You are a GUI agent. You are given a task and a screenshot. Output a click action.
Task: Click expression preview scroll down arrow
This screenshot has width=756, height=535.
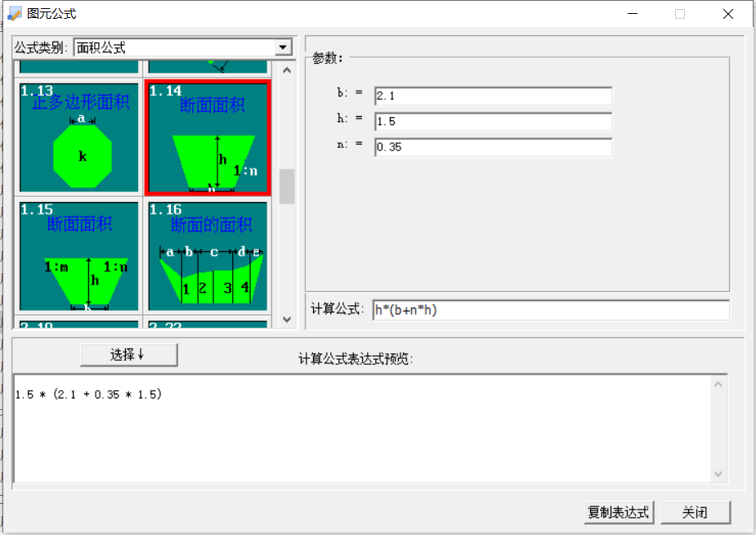pyautogui.click(x=718, y=474)
